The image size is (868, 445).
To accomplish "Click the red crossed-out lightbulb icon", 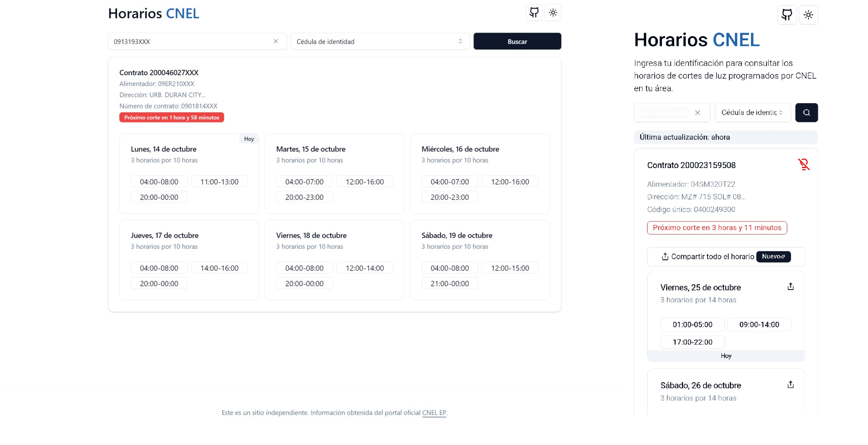I will tap(804, 164).
